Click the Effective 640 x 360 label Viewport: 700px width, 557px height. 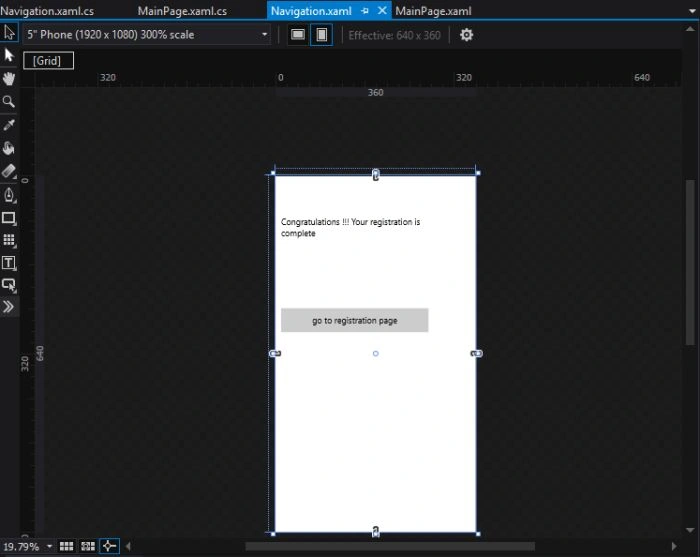[x=394, y=35]
